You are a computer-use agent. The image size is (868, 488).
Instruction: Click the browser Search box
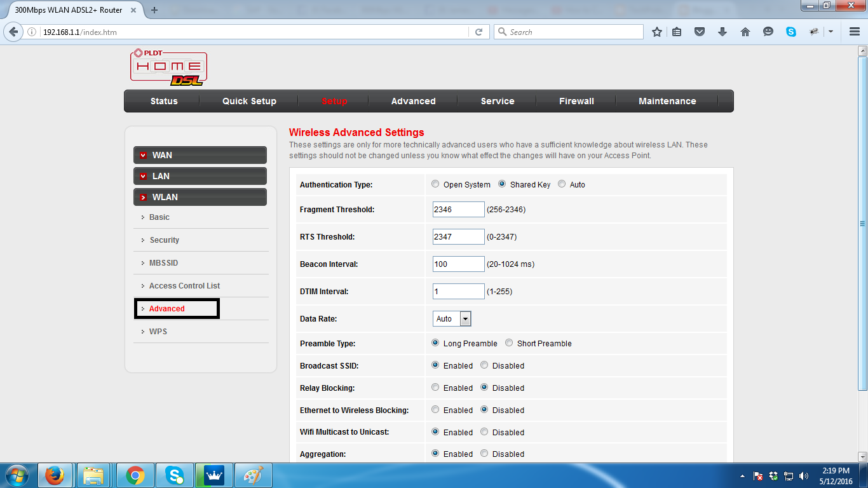569,32
